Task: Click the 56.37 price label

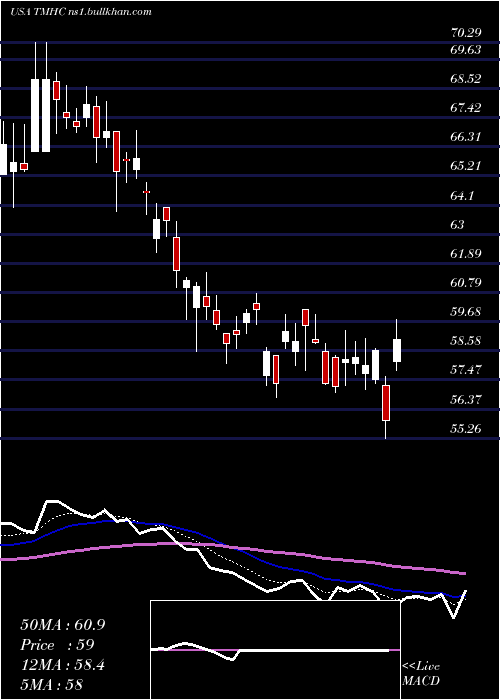Action: 467,400
